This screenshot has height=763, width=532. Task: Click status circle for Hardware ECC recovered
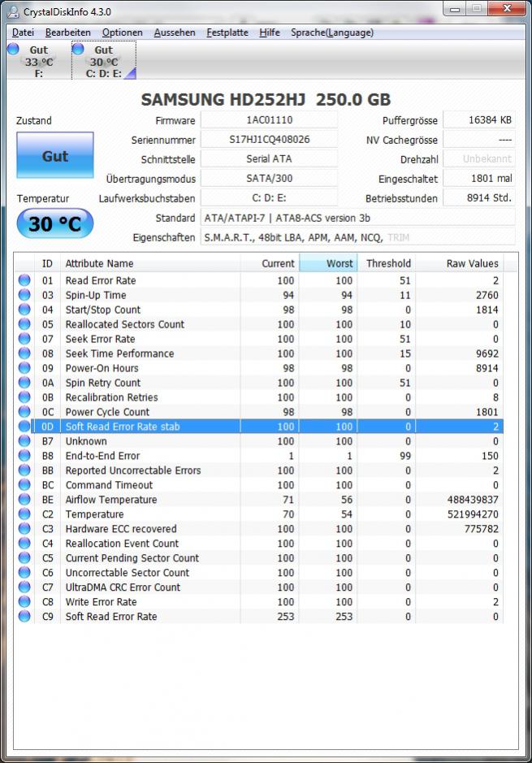(x=24, y=528)
